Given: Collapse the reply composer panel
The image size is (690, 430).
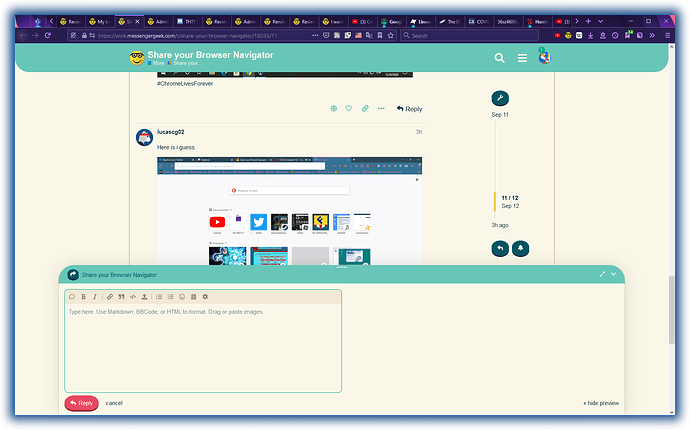Looking at the screenshot, I should coord(615,274).
